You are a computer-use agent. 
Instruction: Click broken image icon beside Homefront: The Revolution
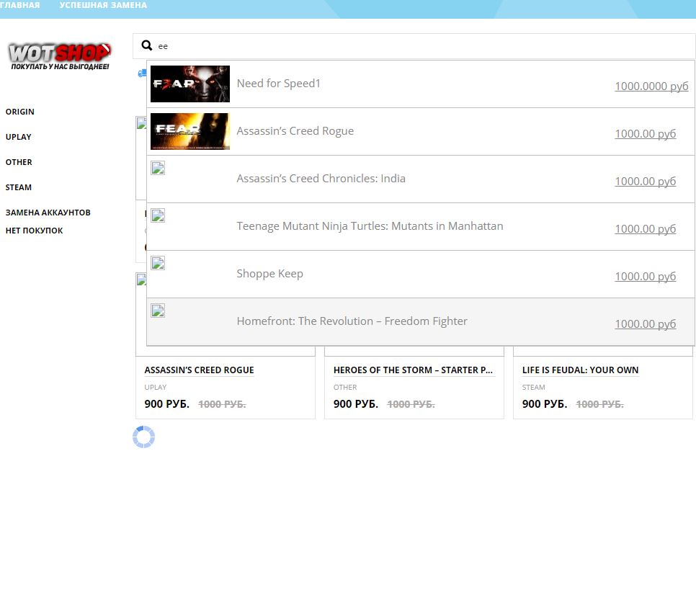(158, 311)
